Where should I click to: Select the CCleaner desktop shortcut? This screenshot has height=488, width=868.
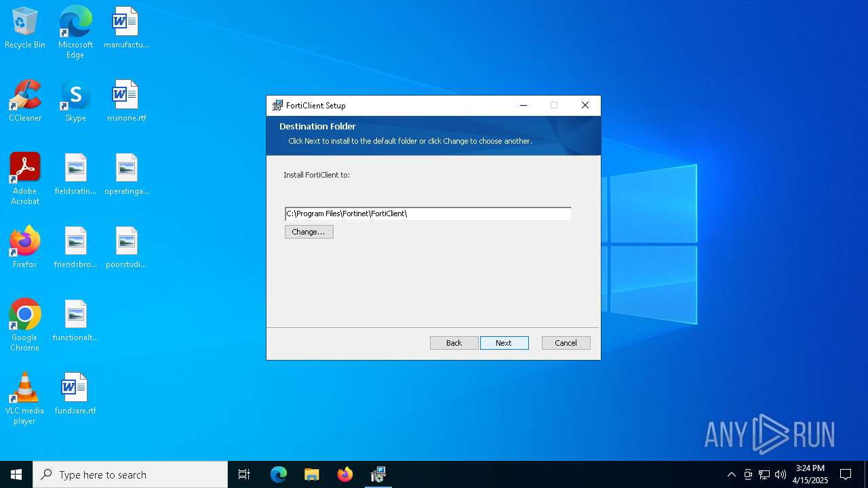pos(25,101)
